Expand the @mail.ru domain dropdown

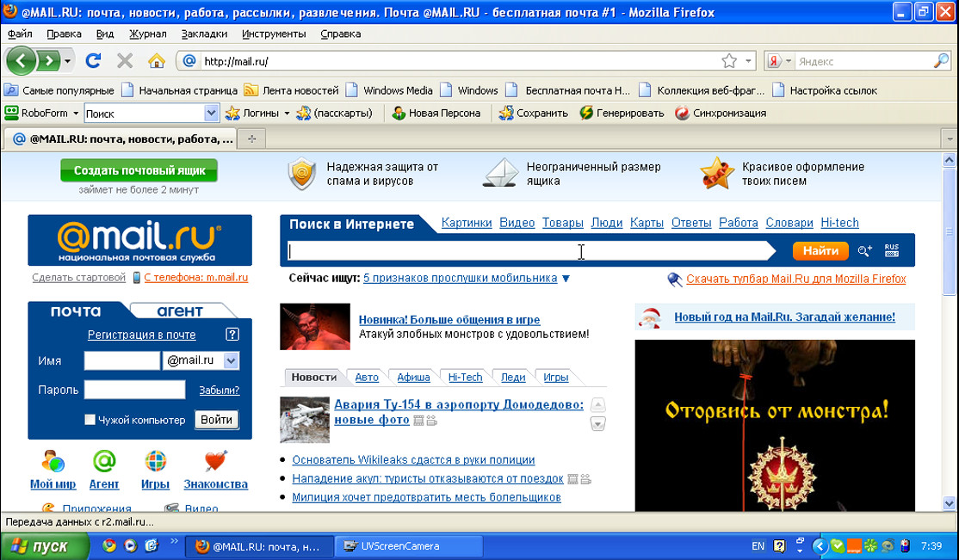(x=231, y=361)
